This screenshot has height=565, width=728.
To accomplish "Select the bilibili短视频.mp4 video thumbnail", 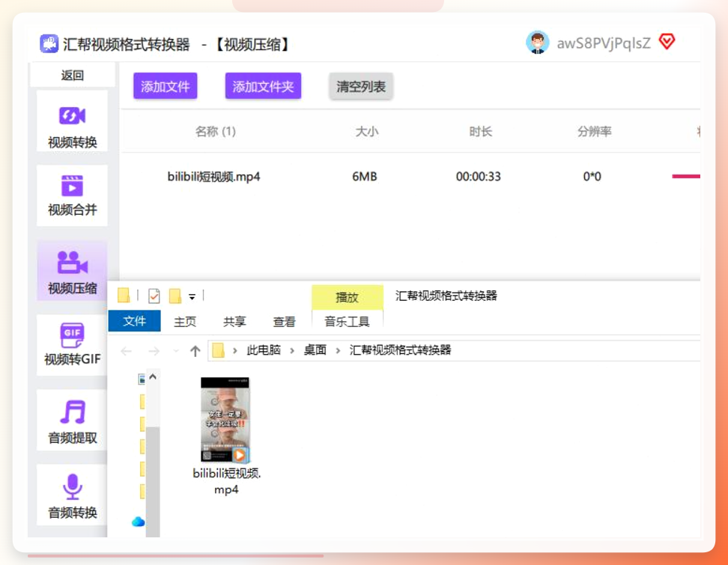I will click(x=225, y=420).
